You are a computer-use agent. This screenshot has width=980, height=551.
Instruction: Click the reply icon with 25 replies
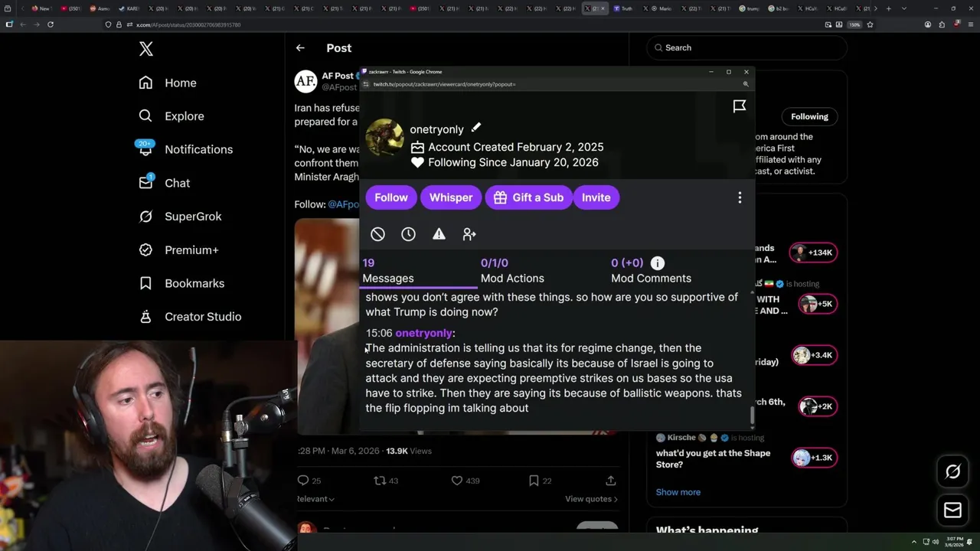click(303, 481)
